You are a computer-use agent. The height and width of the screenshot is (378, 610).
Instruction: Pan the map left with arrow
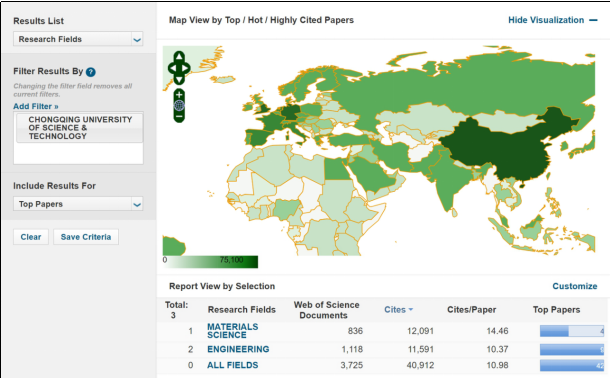172,68
